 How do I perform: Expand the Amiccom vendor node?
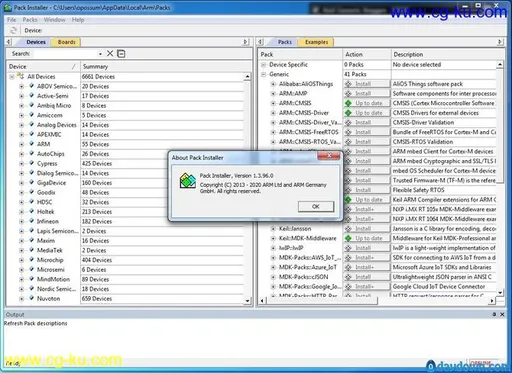21,115
